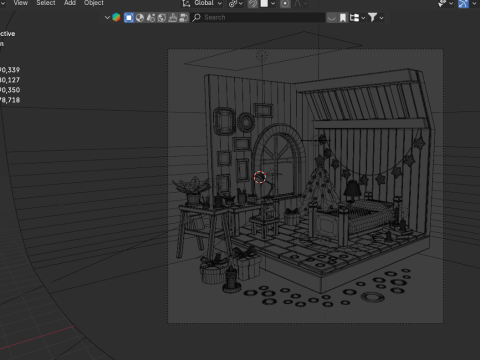Click the transform orientation axes icon
Image resolution: width=480 pixels, height=360 pixels.
tap(186, 3)
